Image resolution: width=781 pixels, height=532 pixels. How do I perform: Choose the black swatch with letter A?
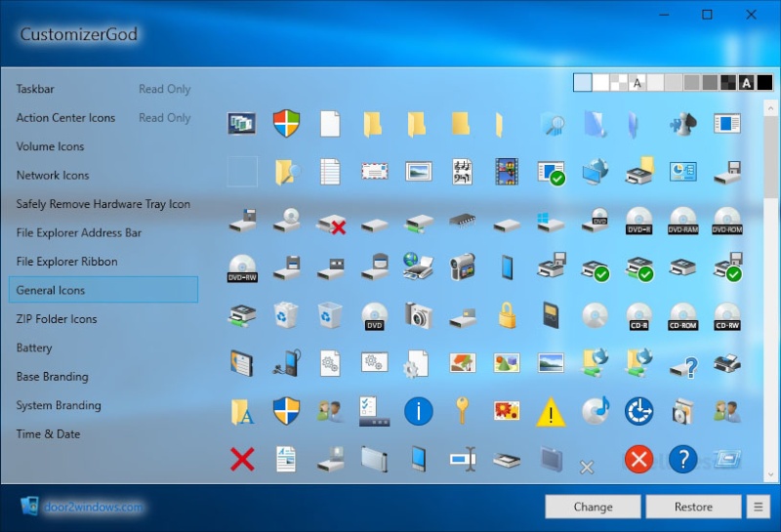pos(746,82)
